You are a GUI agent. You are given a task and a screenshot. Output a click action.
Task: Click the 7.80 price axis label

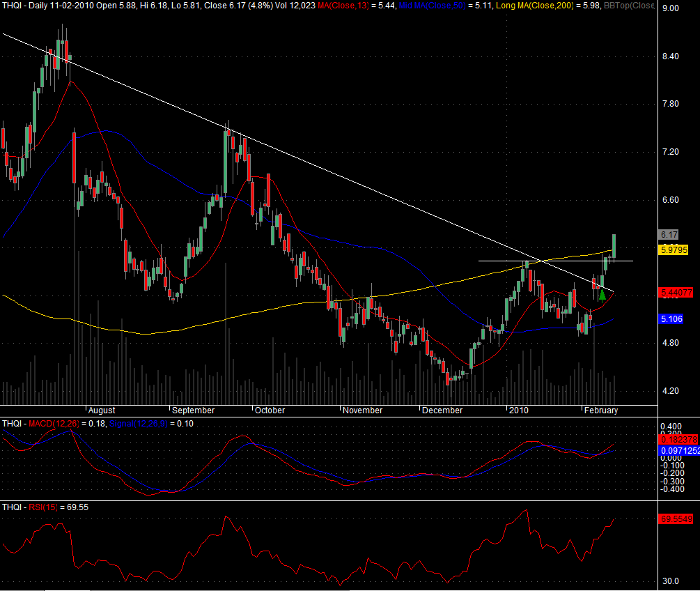coord(671,104)
